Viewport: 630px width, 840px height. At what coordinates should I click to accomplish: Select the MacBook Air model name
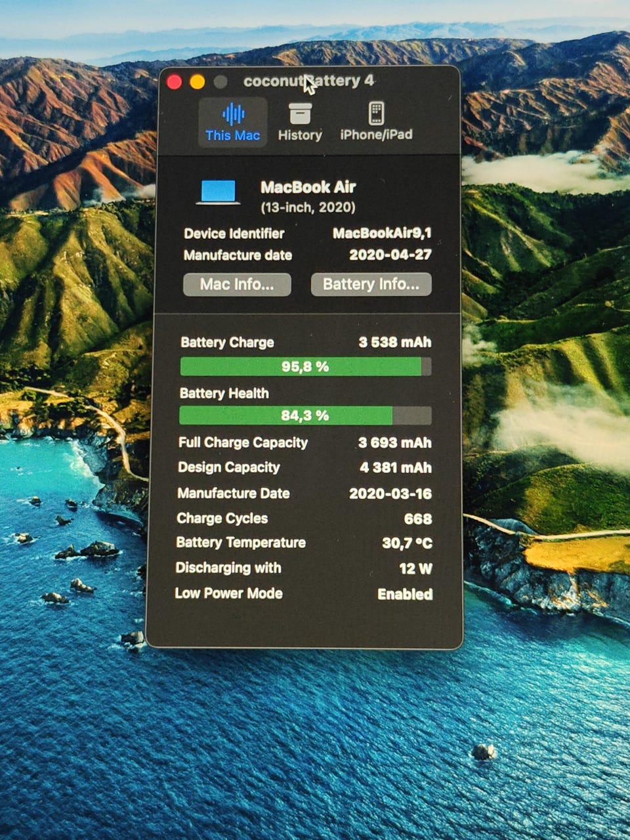pos(308,187)
